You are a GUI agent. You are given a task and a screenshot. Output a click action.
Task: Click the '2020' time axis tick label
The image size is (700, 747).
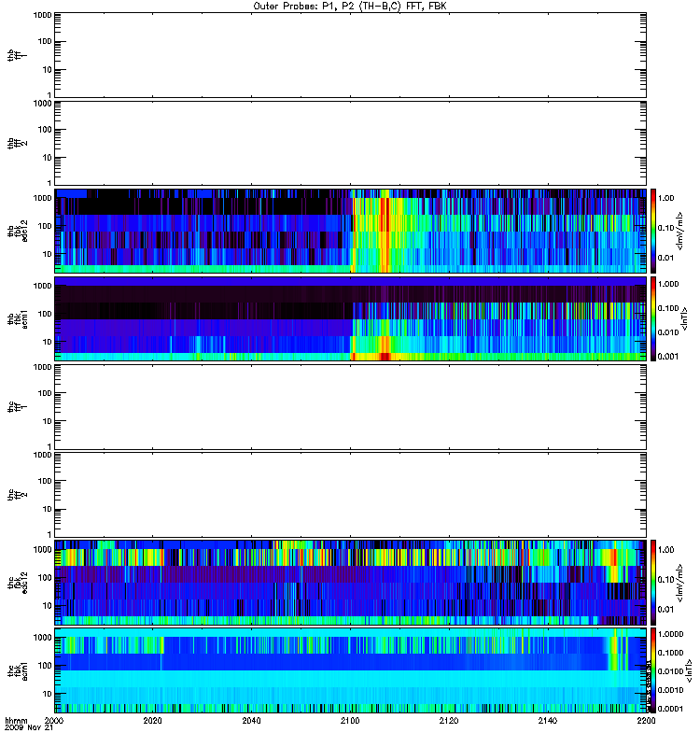152,720
